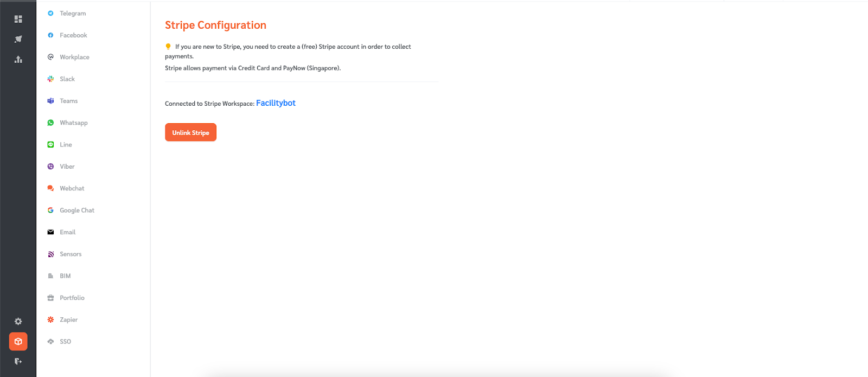The height and width of the screenshot is (377, 868).
Task: Click the lightbulb tip icon
Action: (x=168, y=47)
